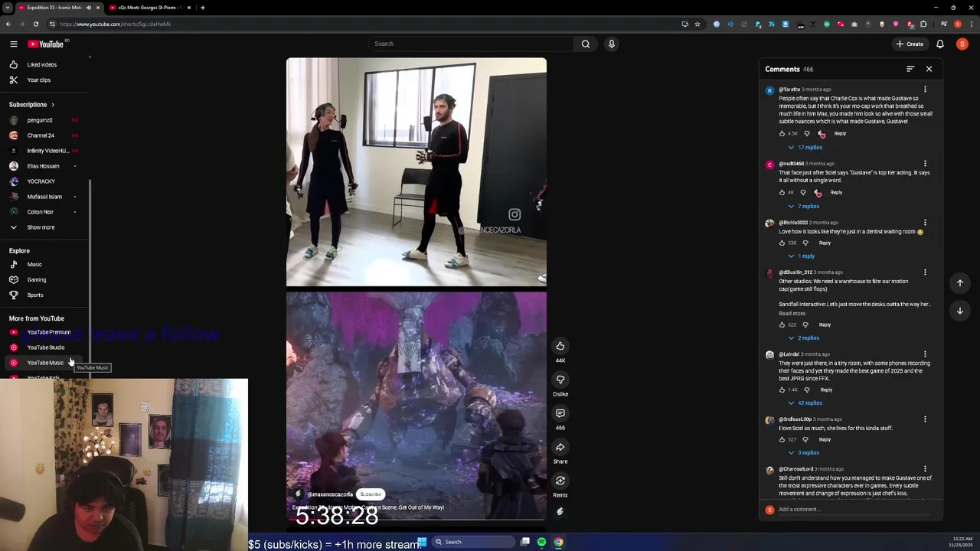Bookmark this page with the star
This screenshot has height=551, width=980.
pyautogui.click(x=697, y=24)
